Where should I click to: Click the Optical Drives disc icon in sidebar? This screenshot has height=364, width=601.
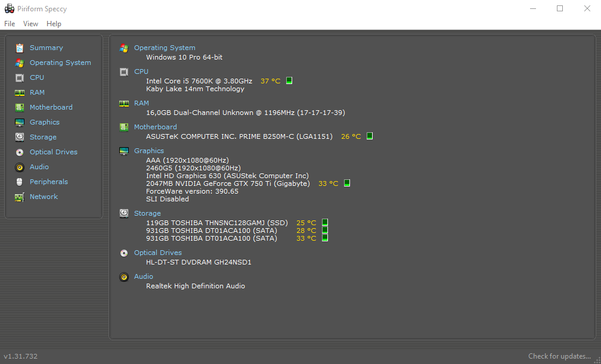pyautogui.click(x=20, y=152)
